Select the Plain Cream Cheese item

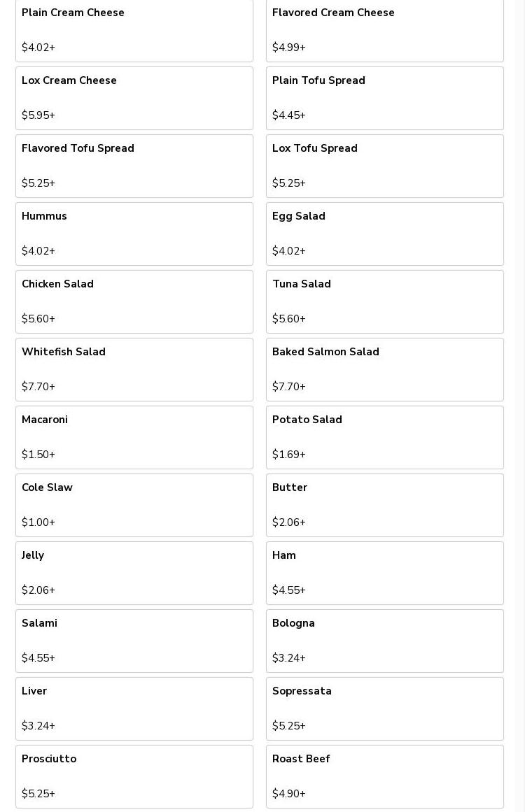(134, 30)
